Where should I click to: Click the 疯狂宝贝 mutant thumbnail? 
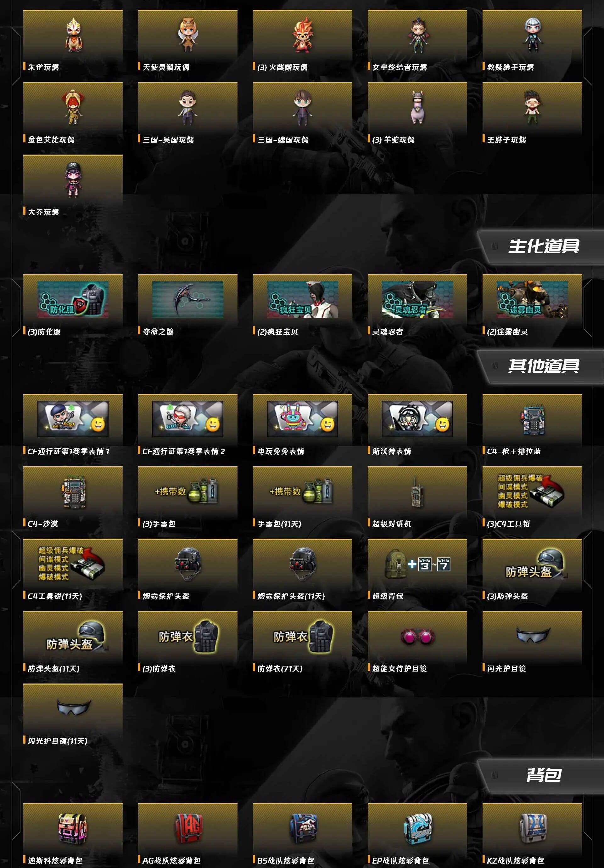[x=303, y=299]
